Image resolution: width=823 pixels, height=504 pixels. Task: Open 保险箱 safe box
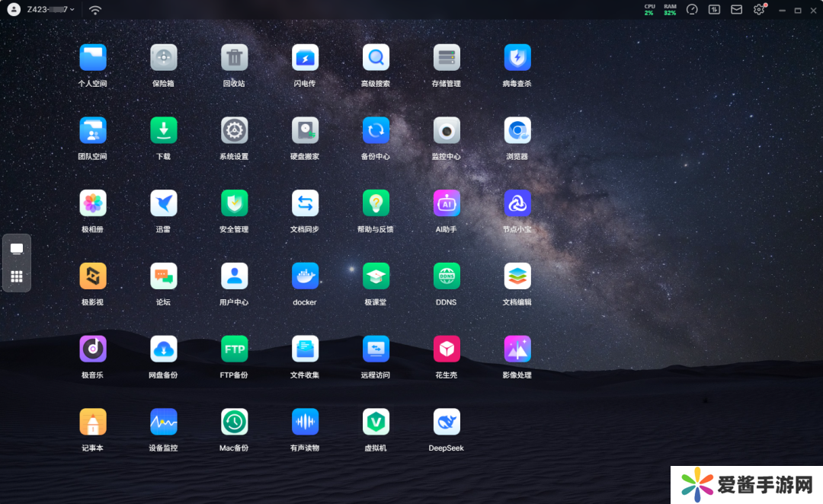pos(163,58)
